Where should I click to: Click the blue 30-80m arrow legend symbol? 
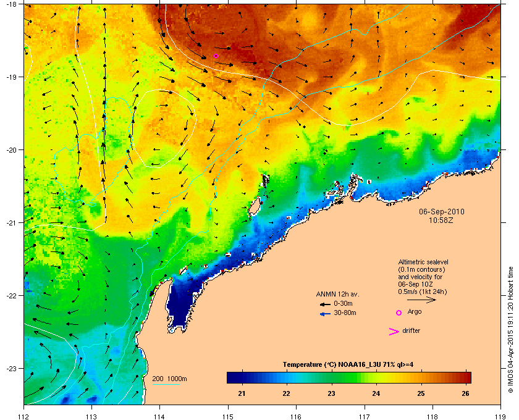click(x=326, y=314)
